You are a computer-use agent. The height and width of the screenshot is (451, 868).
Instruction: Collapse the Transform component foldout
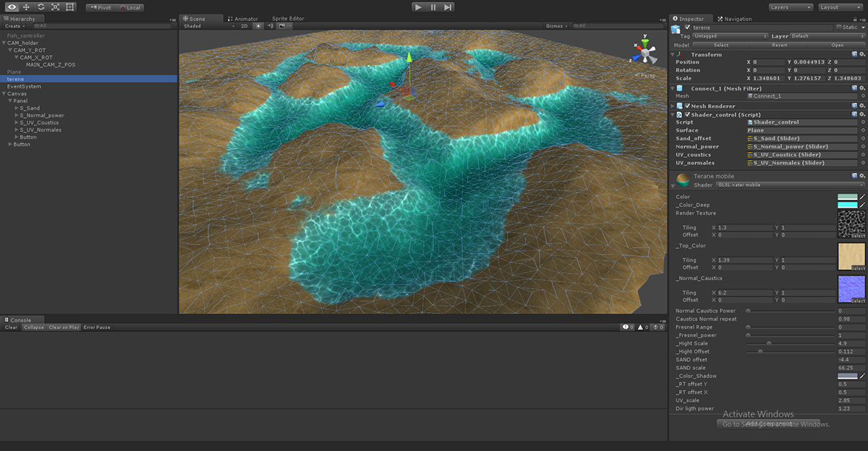click(x=674, y=54)
